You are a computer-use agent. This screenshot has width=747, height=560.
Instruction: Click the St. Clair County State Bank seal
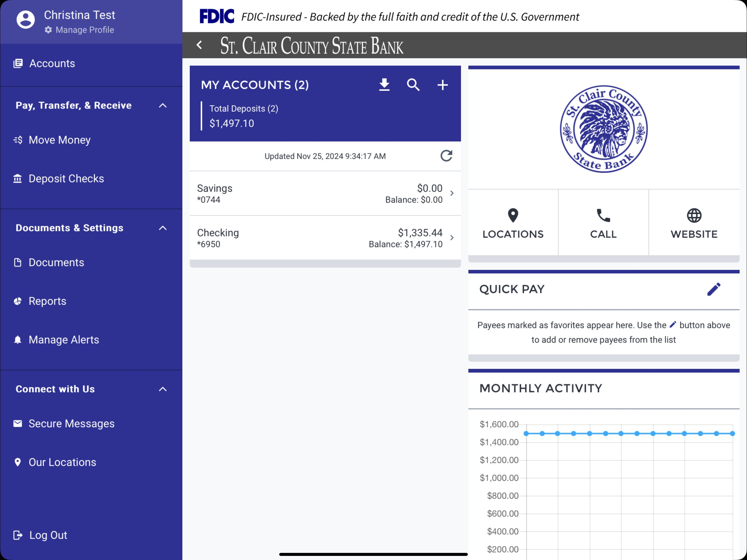604,129
